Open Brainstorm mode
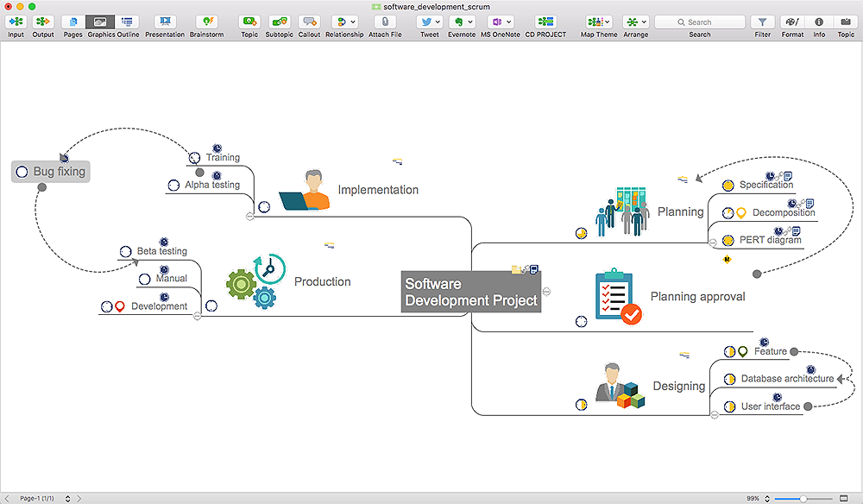 pyautogui.click(x=207, y=22)
